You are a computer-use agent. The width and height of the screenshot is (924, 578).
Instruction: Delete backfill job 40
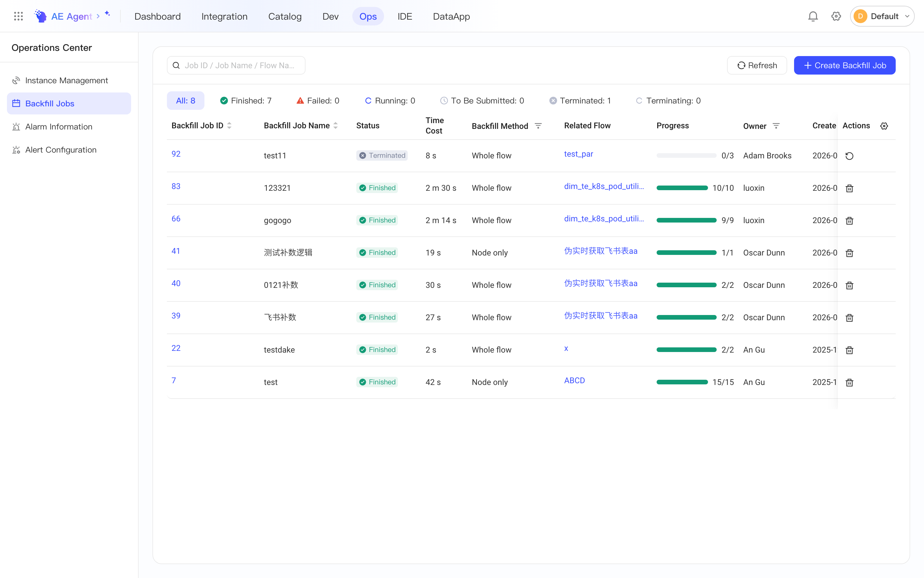pyautogui.click(x=849, y=285)
